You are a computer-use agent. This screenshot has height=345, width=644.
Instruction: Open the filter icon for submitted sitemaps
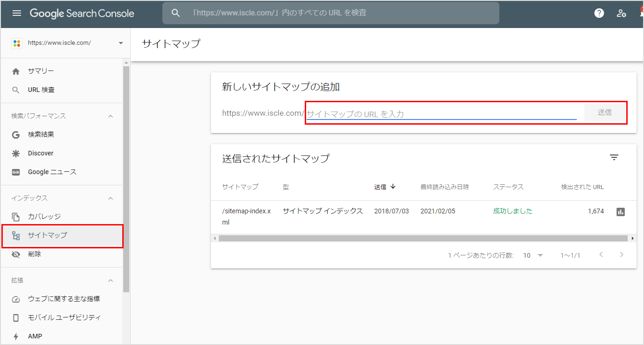coord(614,158)
